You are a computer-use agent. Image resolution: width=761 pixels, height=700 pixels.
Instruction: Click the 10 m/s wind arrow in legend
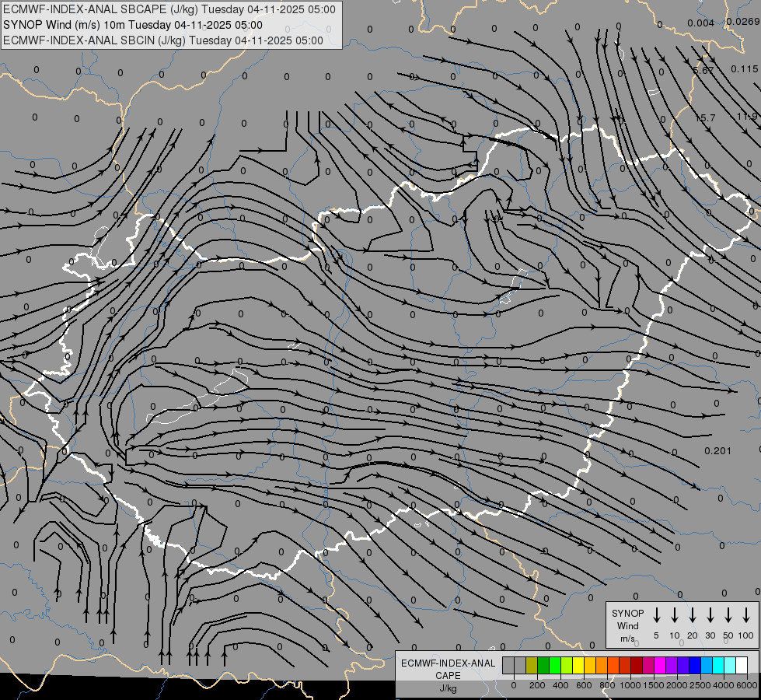tap(675, 615)
